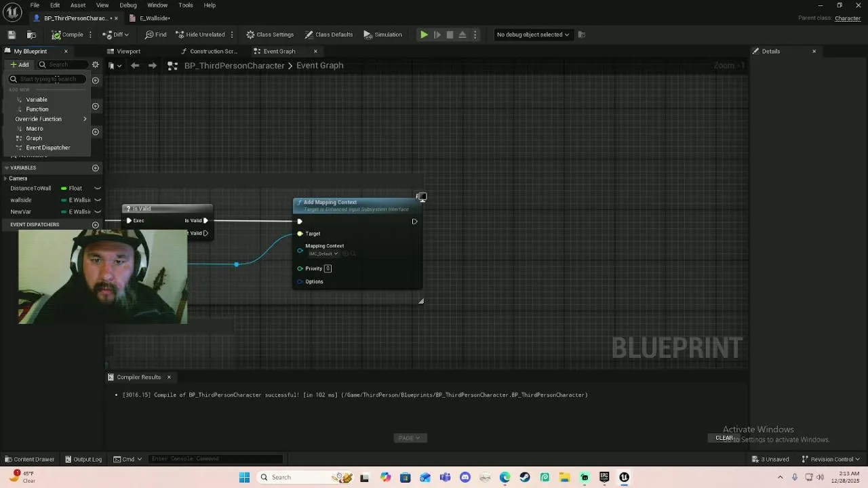Click the plus button on VARIABLES section
Screen dimensions: 868x488
96,168
